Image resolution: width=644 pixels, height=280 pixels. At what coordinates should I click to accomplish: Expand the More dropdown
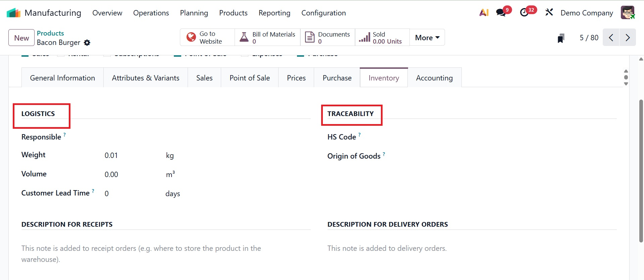pyautogui.click(x=427, y=38)
